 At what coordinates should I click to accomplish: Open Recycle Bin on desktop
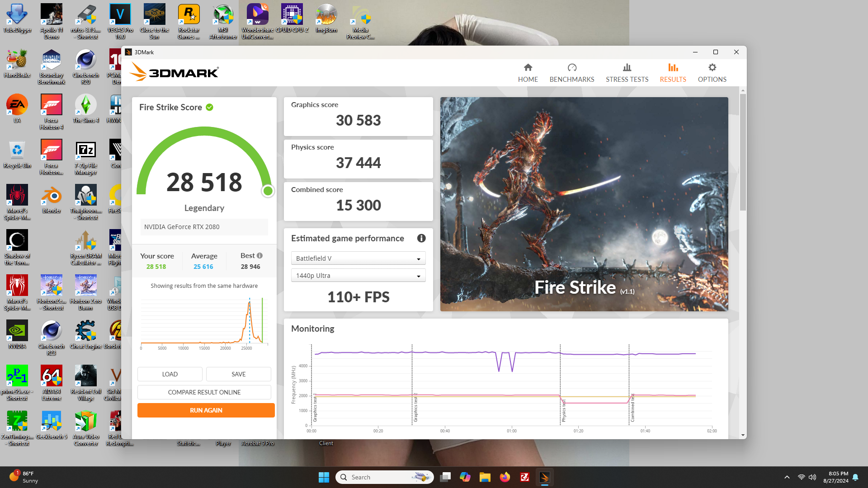pos(17,154)
